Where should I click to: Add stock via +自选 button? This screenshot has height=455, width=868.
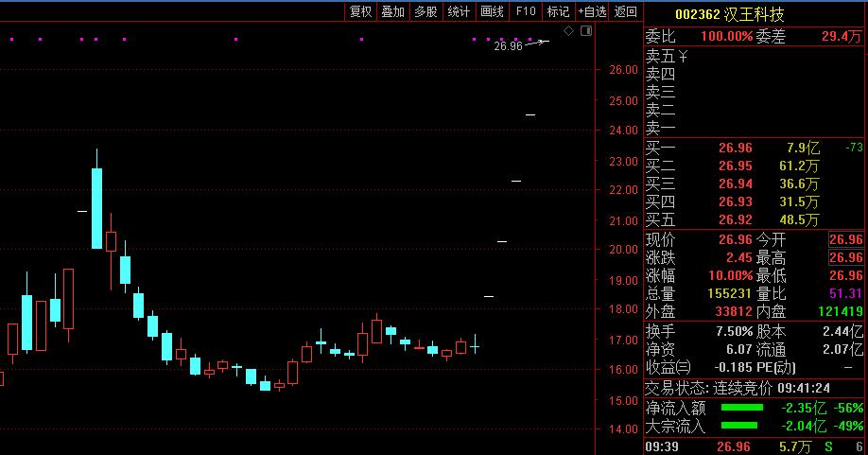point(592,11)
